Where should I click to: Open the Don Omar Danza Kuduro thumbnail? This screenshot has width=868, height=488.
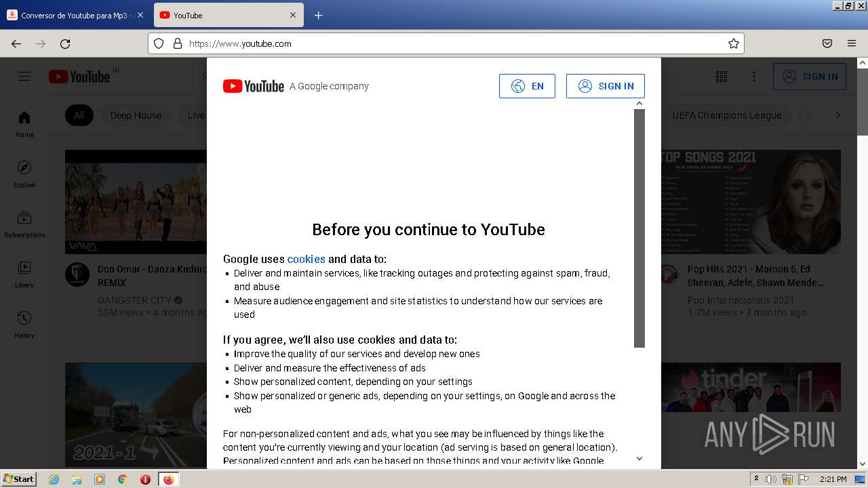136,202
